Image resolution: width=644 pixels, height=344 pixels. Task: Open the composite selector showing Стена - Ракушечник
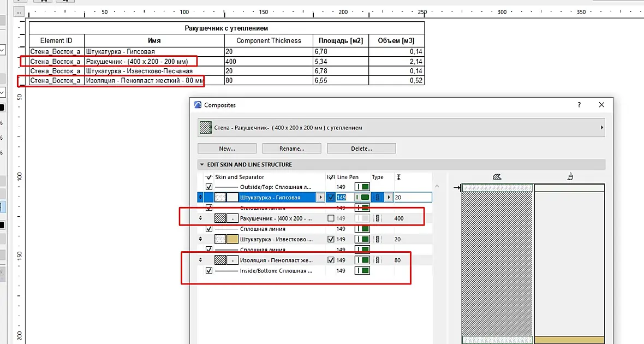[x=401, y=128]
